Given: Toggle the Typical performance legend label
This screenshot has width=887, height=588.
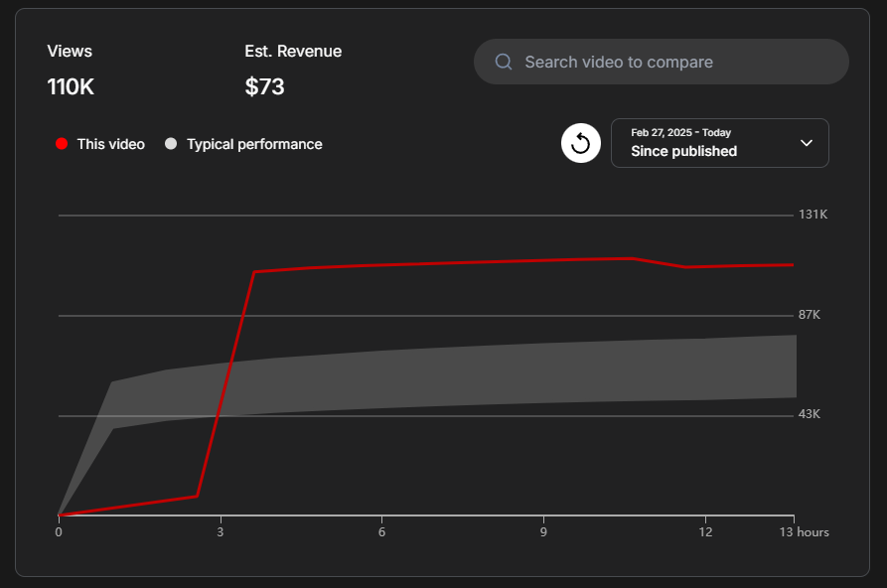Looking at the screenshot, I should (x=254, y=144).
